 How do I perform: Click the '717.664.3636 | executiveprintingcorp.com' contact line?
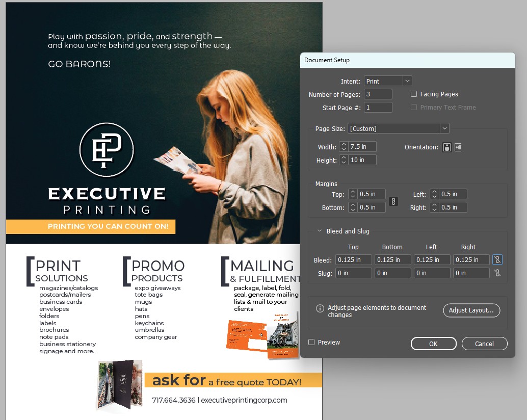pos(220,400)
